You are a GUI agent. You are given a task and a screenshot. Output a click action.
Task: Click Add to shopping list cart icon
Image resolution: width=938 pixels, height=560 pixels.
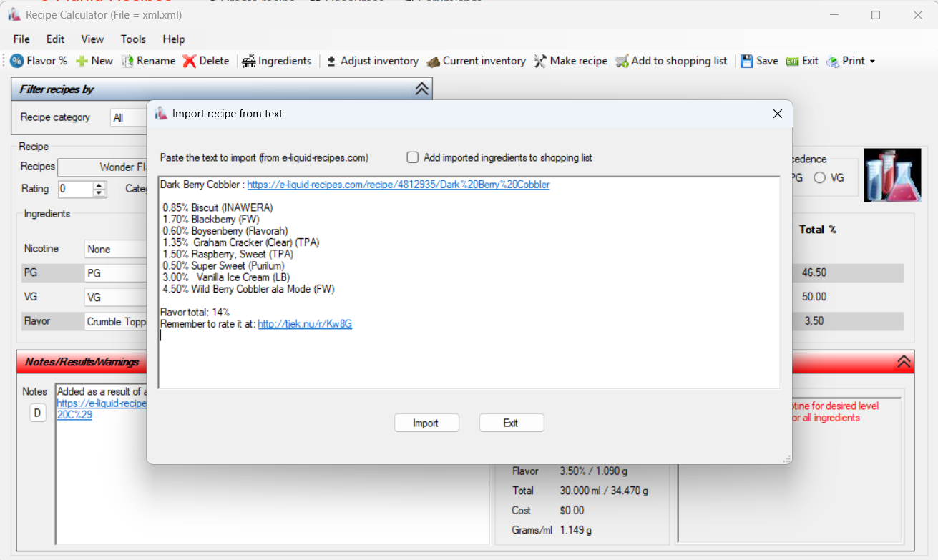(622, 61)
